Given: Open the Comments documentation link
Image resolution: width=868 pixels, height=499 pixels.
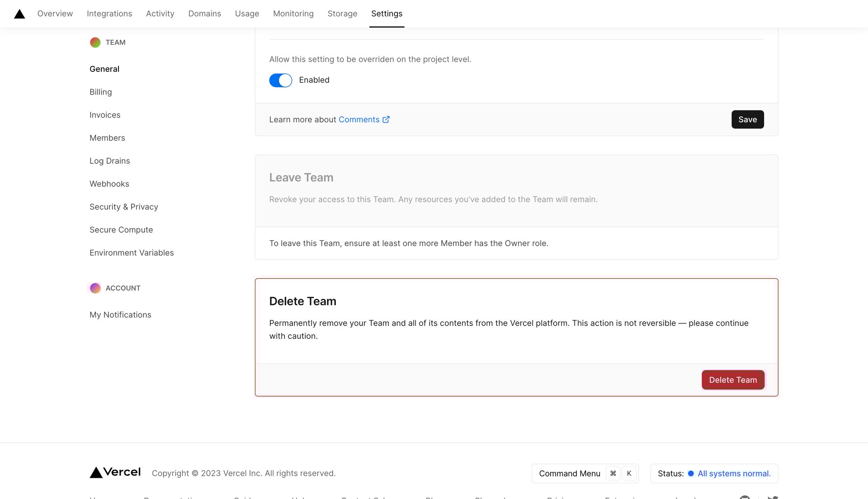Looking at the screenshot, I should (x=359, y=119).
